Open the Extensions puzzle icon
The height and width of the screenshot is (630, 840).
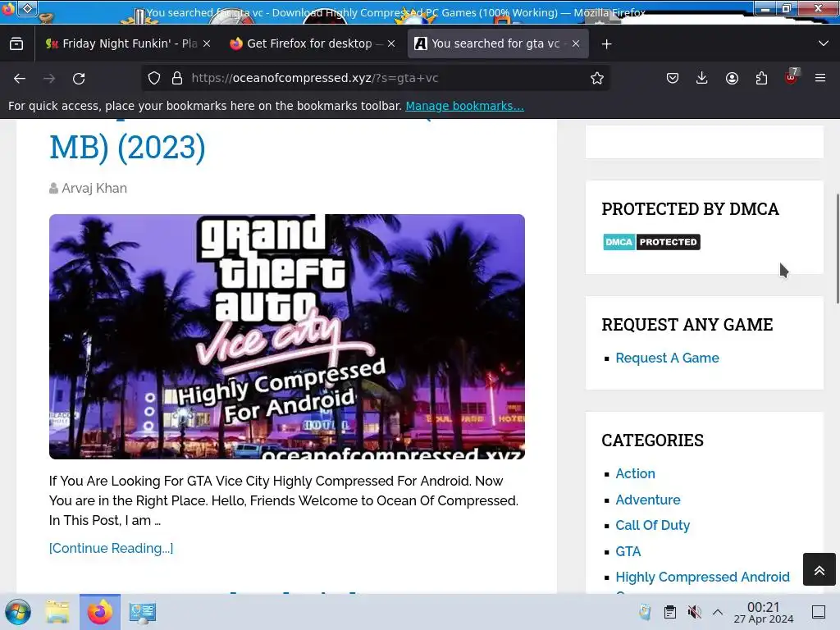761,78
